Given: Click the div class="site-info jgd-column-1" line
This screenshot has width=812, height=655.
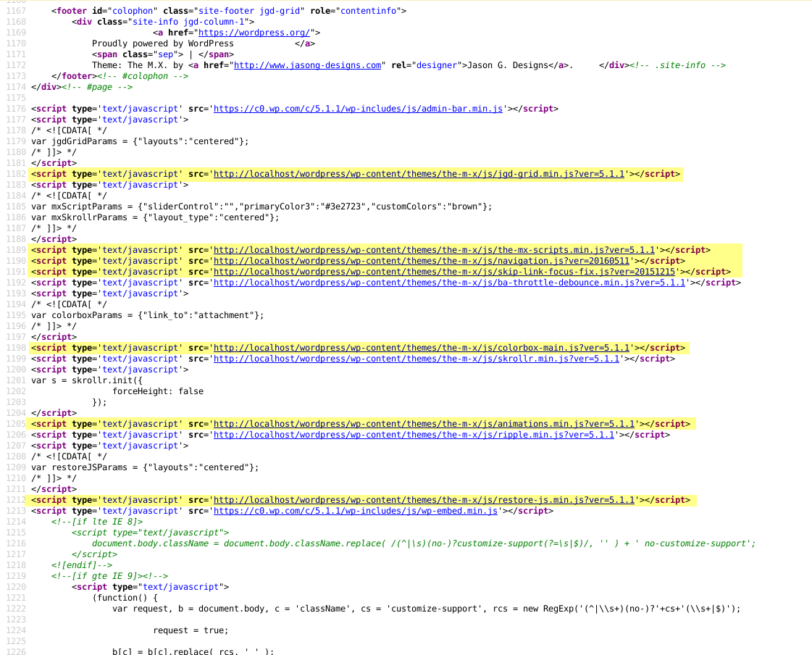Looking at the screenshot, I should pos(163,22).
